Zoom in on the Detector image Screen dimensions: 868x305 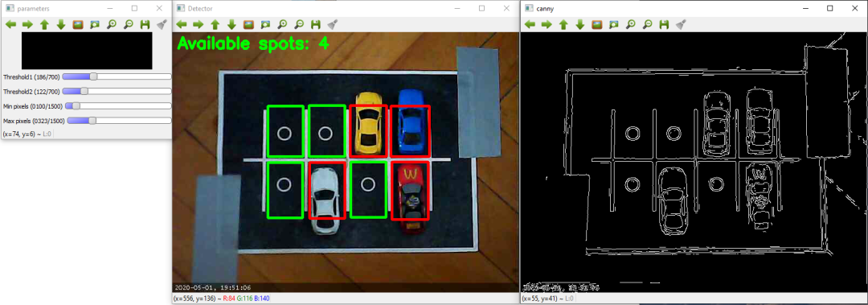[282, 24]
